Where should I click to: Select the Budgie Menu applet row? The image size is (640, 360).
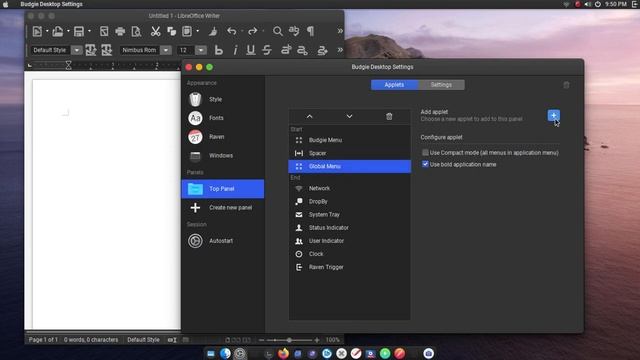349,140
